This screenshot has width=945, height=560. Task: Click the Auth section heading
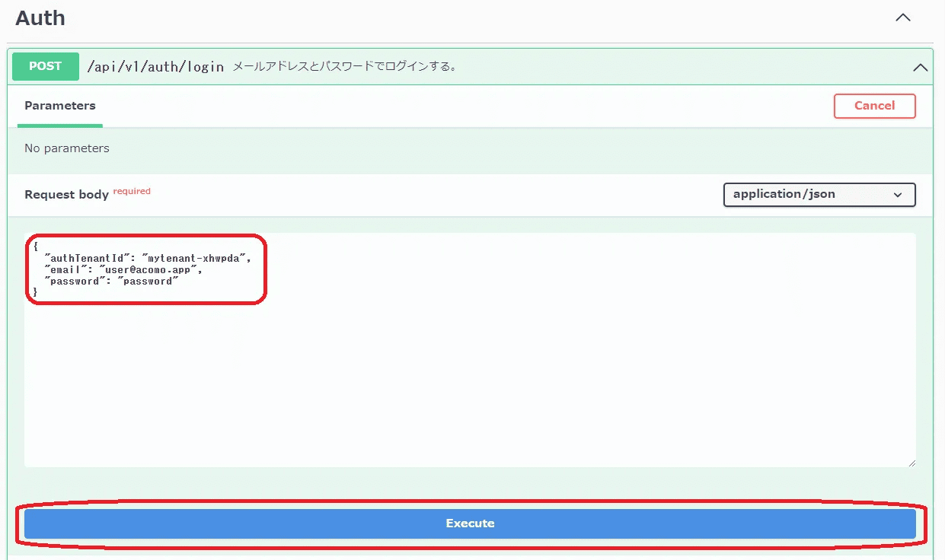point(40,18)
